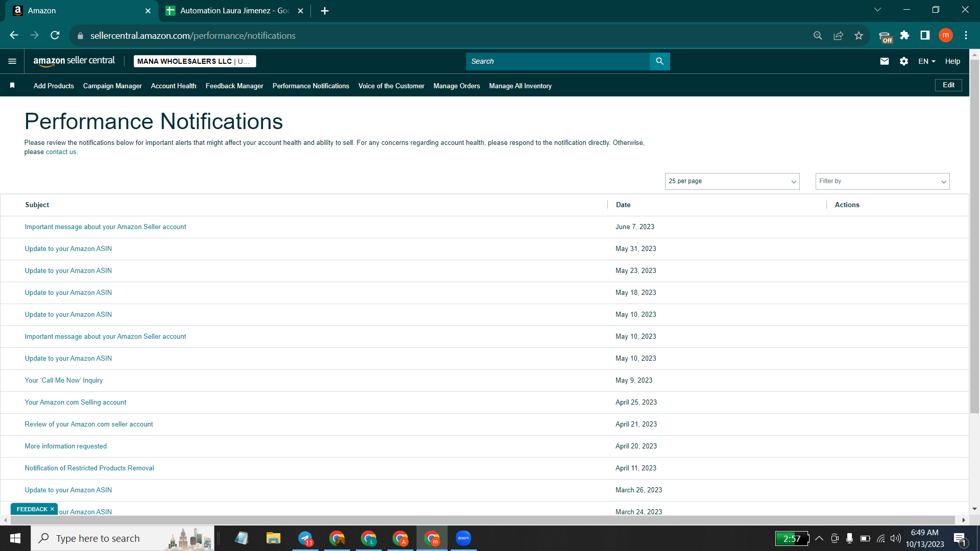980x551 pixels.
Task: Open the Filter by dropdown
Action: click(883, 181)
